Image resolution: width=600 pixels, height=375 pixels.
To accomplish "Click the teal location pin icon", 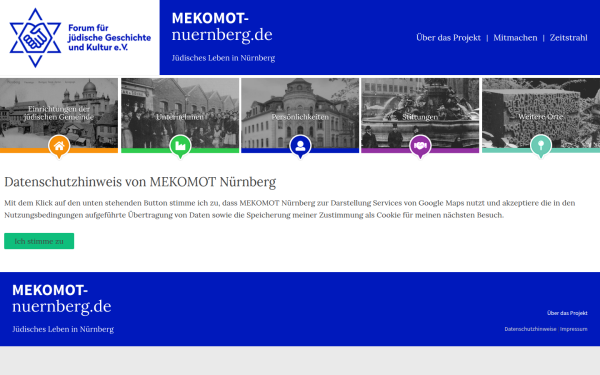I will click(x=541, y=146).
